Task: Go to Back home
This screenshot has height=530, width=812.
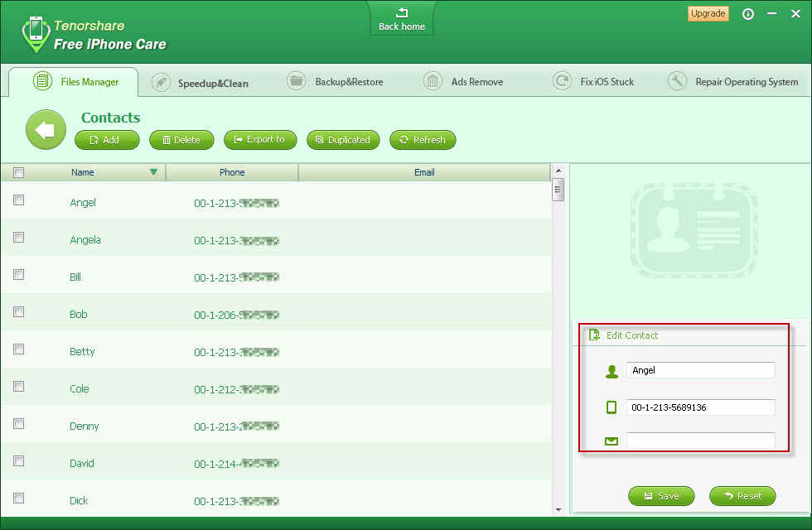Action: [402, 20]
